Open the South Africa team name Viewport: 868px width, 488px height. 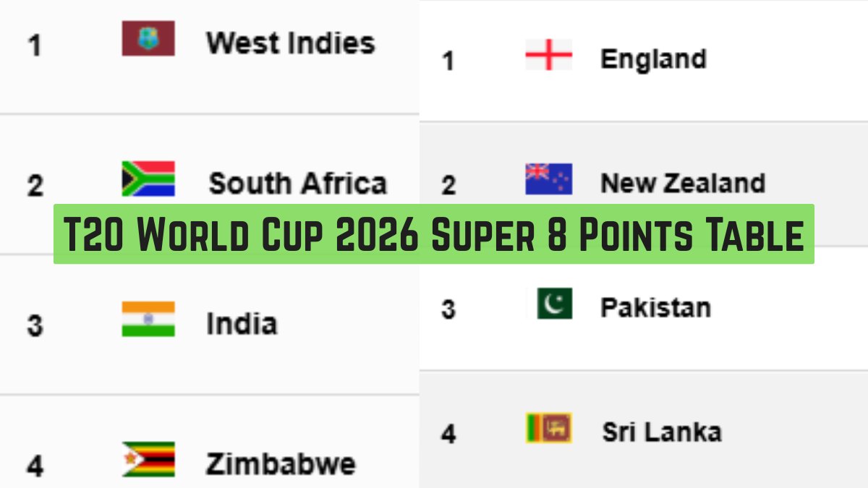point(297,184)
